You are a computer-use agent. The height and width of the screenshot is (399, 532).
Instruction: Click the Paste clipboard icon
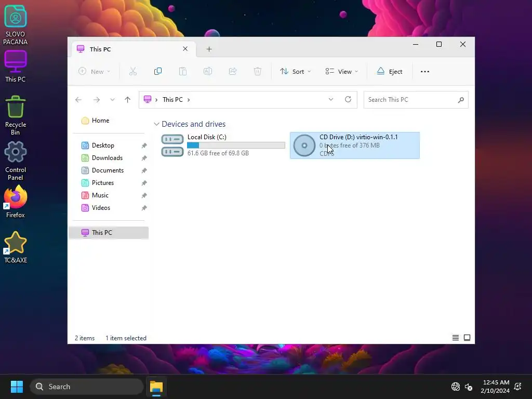(x=182, y=71)
